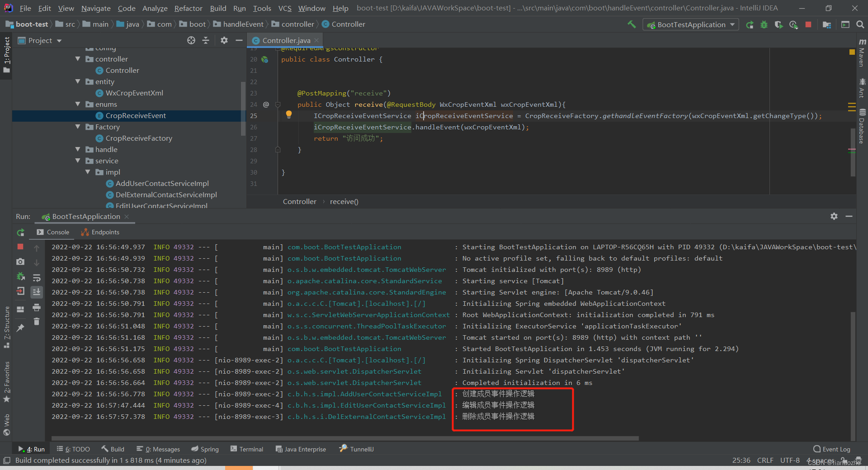Open the Event Log
The width and height of the screenshot is (868, 470).
click(x=832, y=449)
